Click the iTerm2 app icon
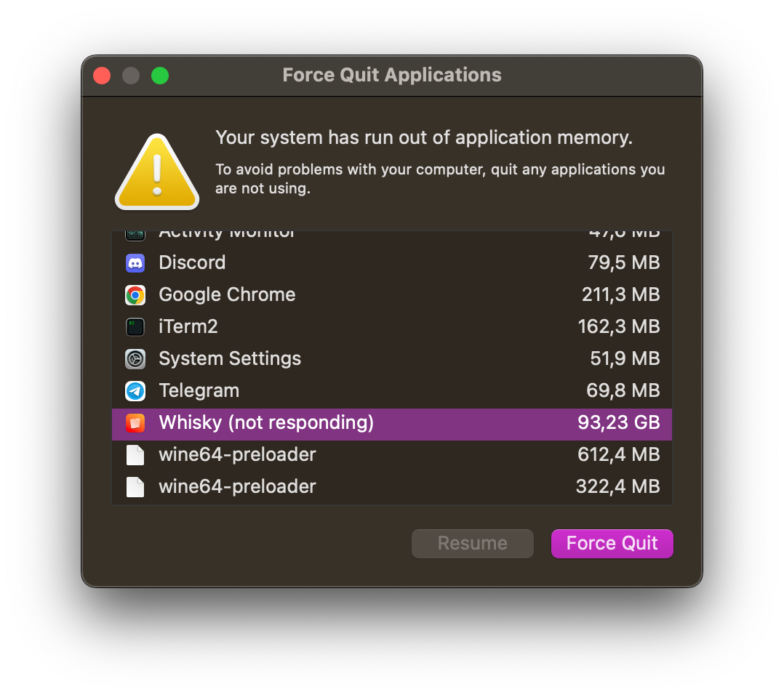The image size is (784, 695). (x=135, y=327)
